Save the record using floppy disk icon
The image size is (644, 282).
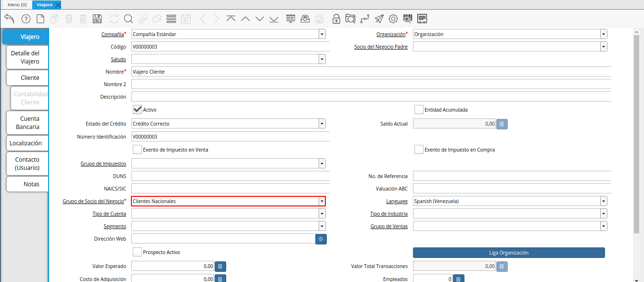coord(97,19)
